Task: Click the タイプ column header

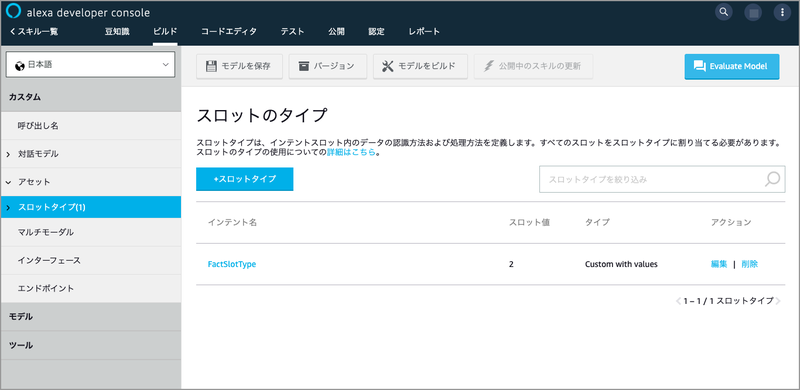Action: 597,223
